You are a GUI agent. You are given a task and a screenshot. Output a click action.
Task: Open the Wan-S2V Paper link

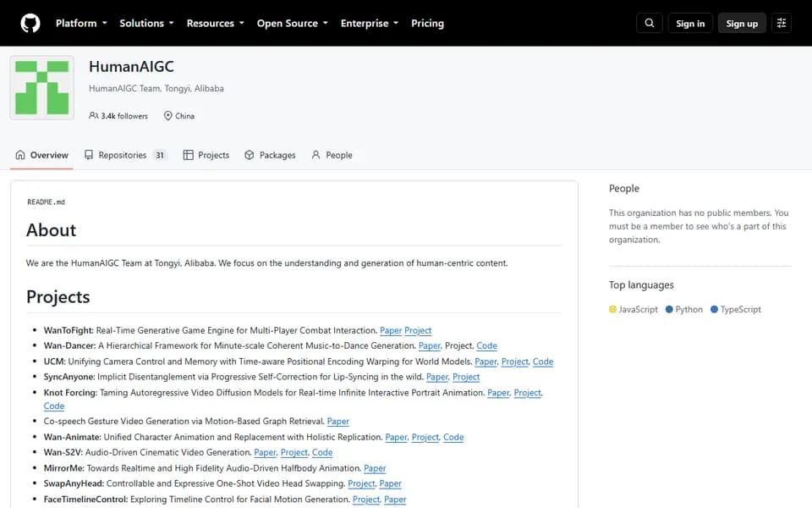265,452
